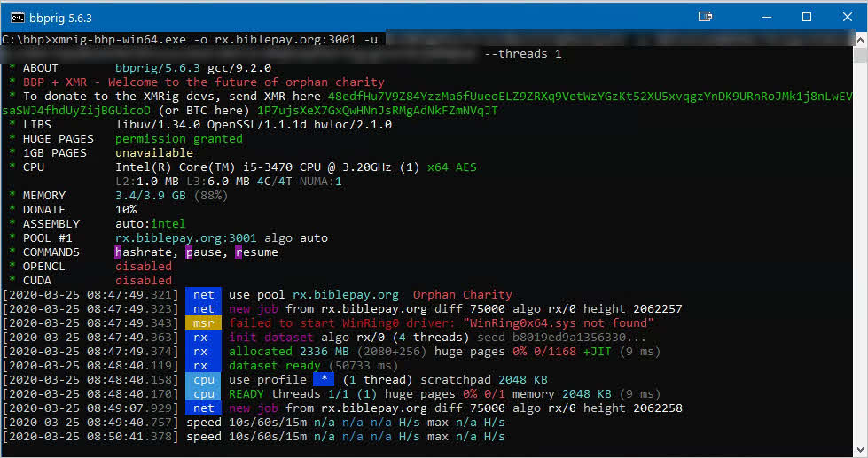
Task: Click 'unavailable' next to 1GB PAGES
Action: [x=154, y=152]
